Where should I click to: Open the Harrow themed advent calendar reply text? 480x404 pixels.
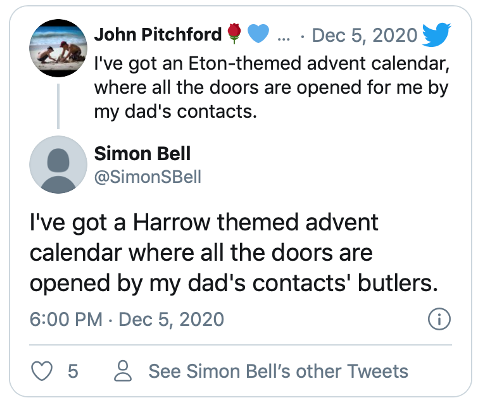pos(233,253)
